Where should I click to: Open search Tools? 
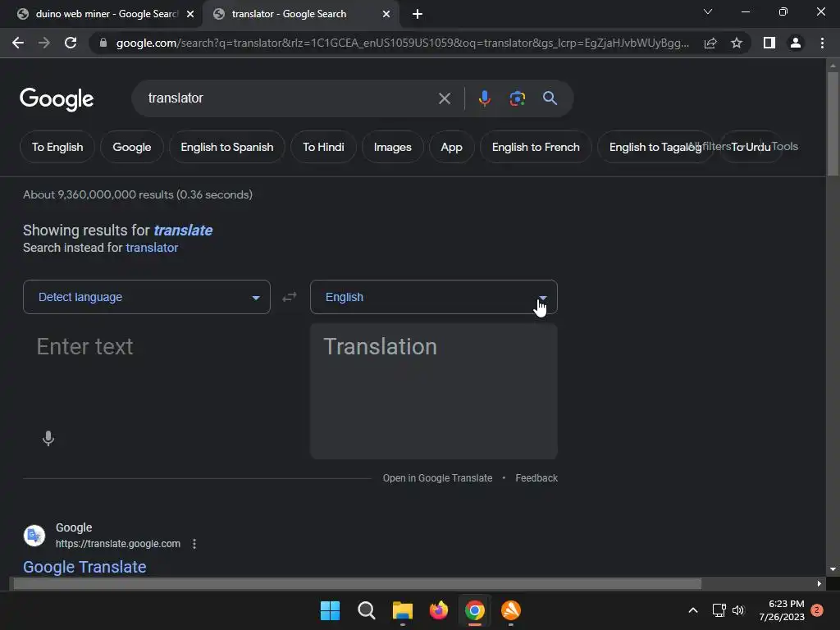[785, 146]
